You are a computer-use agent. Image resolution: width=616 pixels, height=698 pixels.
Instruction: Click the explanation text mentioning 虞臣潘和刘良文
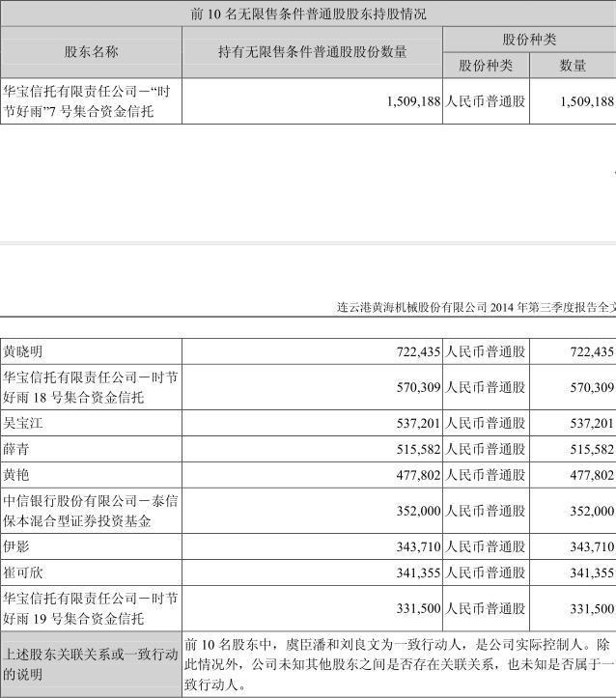(x=398, y=664)
